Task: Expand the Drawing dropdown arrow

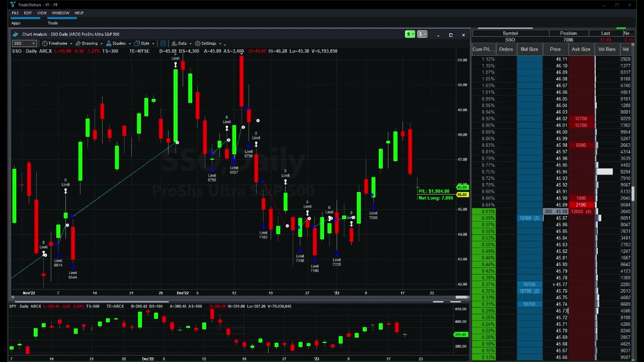Action: click(x=101, y=44)
